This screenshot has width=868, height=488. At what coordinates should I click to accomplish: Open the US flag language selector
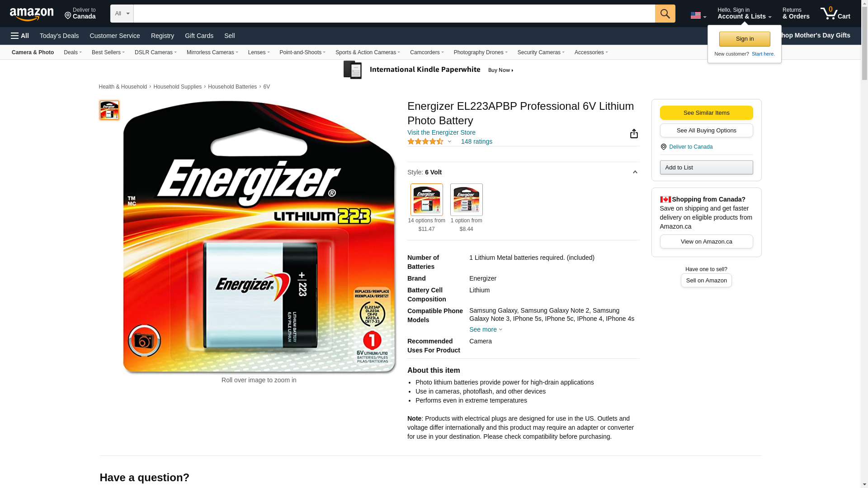698,16
